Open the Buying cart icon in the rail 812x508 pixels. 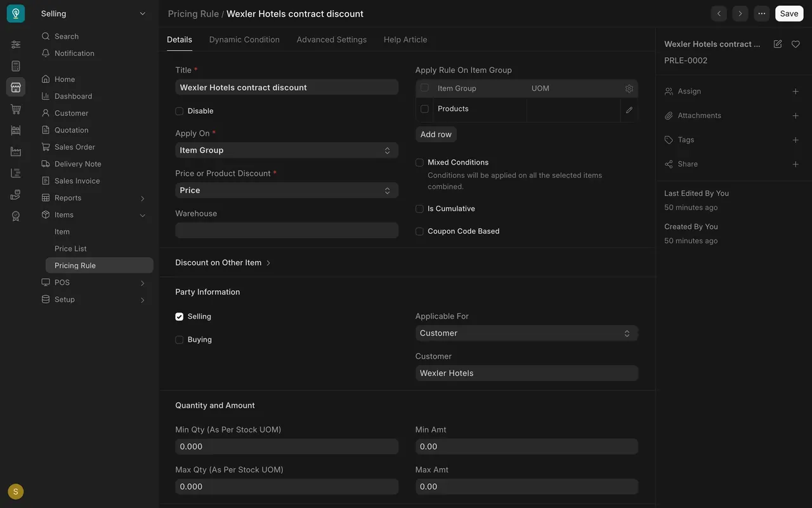16,109
